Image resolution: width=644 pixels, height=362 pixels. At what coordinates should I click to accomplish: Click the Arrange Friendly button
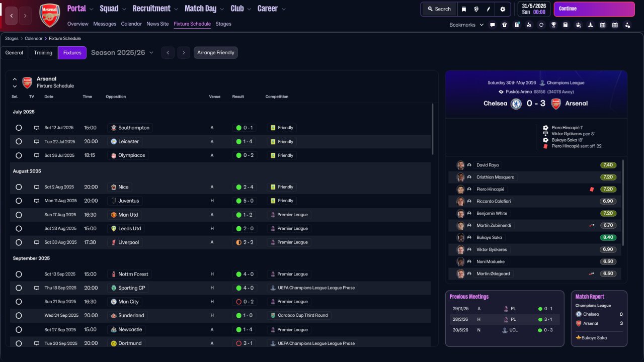click(x=216, y=53)
